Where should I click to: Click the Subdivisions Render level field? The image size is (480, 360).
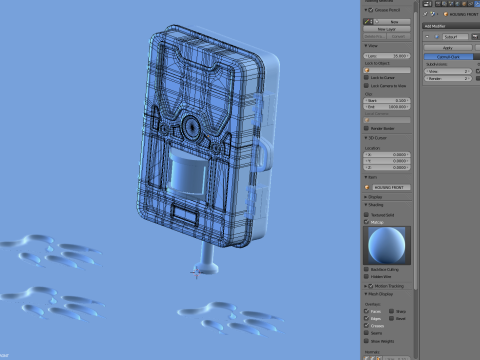[448, 79]
